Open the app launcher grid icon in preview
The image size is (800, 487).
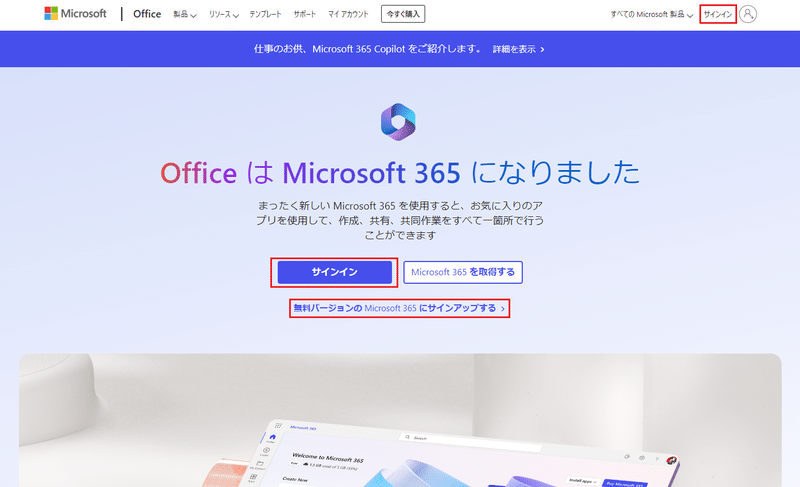[x=278, y=425]
